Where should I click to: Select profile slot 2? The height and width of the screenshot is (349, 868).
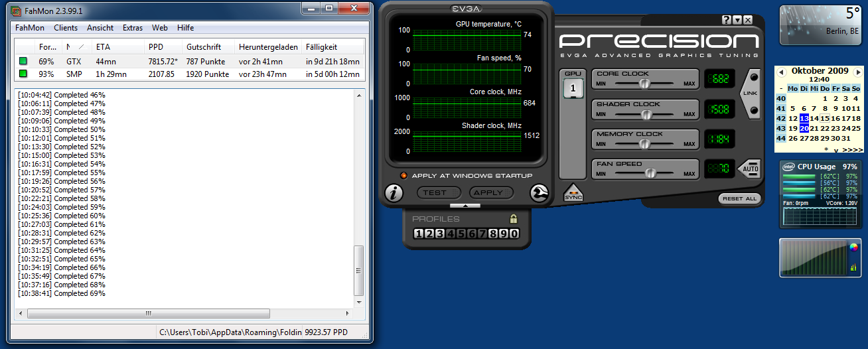point(429,234)
